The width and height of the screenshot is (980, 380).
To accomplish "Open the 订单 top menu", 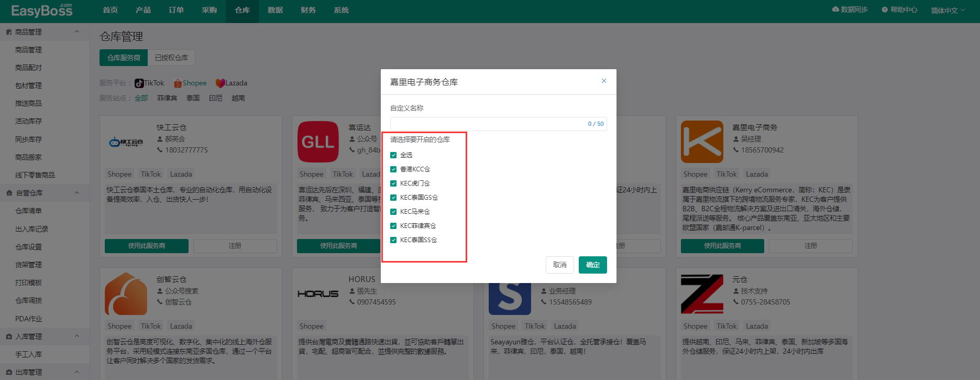I will coord(176,10).
